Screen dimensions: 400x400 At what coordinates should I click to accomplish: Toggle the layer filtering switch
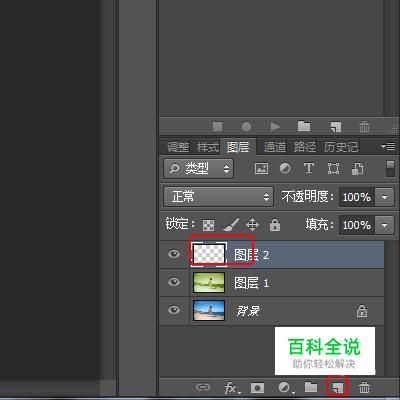(390, 169)
